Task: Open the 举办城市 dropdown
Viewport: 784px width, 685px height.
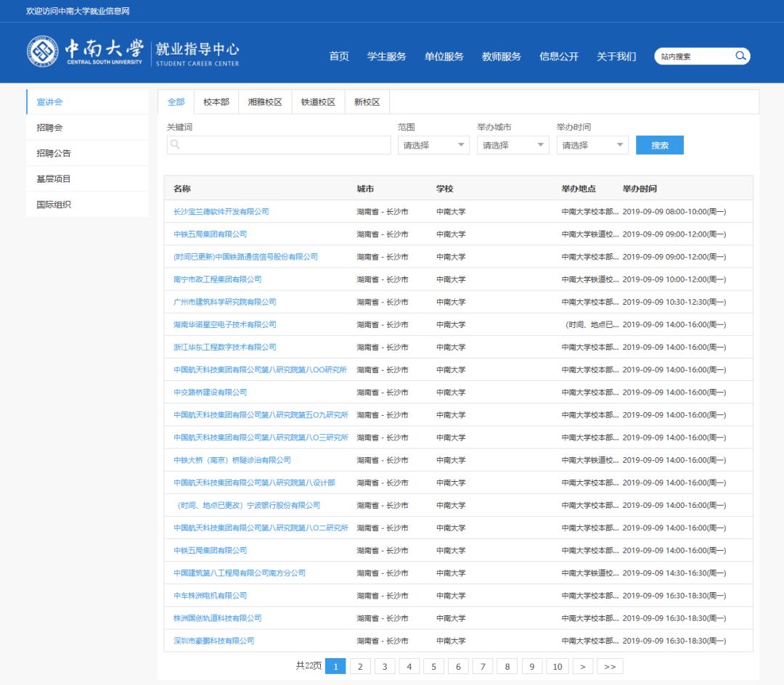Action: coord(513,145)
